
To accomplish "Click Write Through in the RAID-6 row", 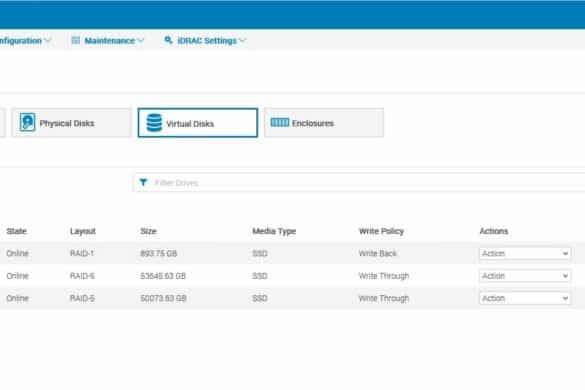I will [384, 276].
